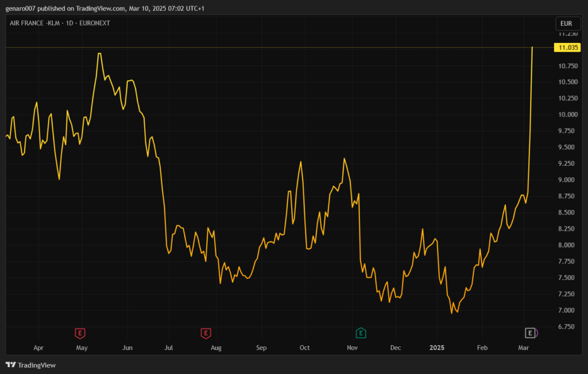Screen dimensions: 588x374
Task: Click the TradingView logo at bottom left
Action: [30, 365]
